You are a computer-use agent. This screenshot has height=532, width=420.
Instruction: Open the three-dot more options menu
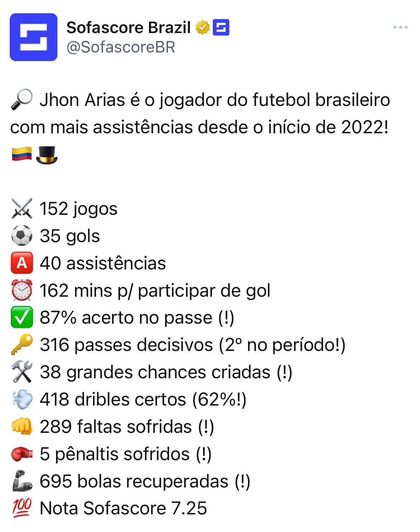[x=400, y=27]
